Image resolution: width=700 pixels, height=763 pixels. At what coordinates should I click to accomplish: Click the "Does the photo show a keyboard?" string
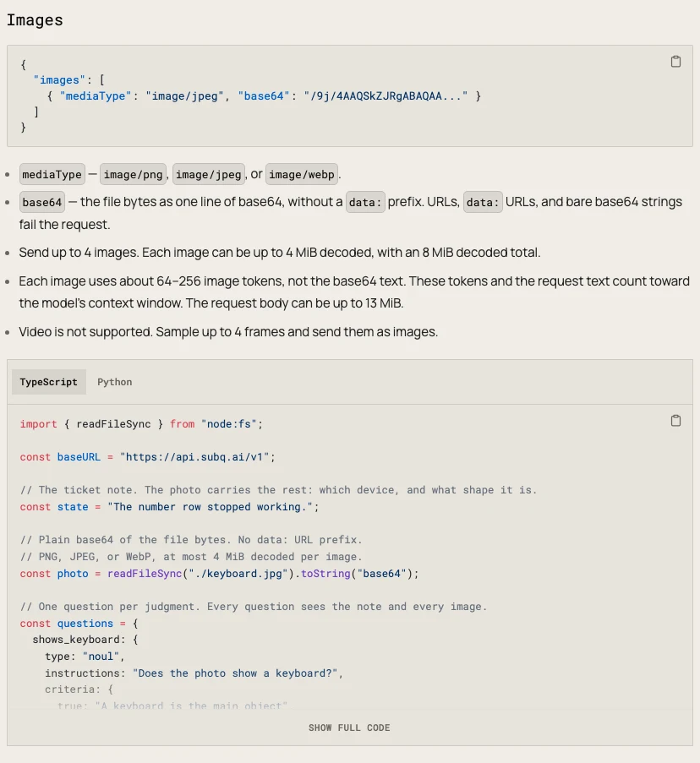[235, 673]
